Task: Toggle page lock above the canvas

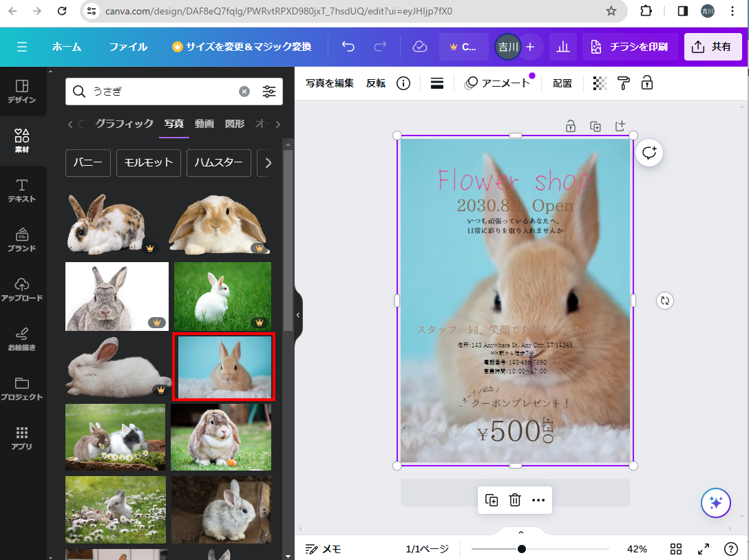Action: 571,126
